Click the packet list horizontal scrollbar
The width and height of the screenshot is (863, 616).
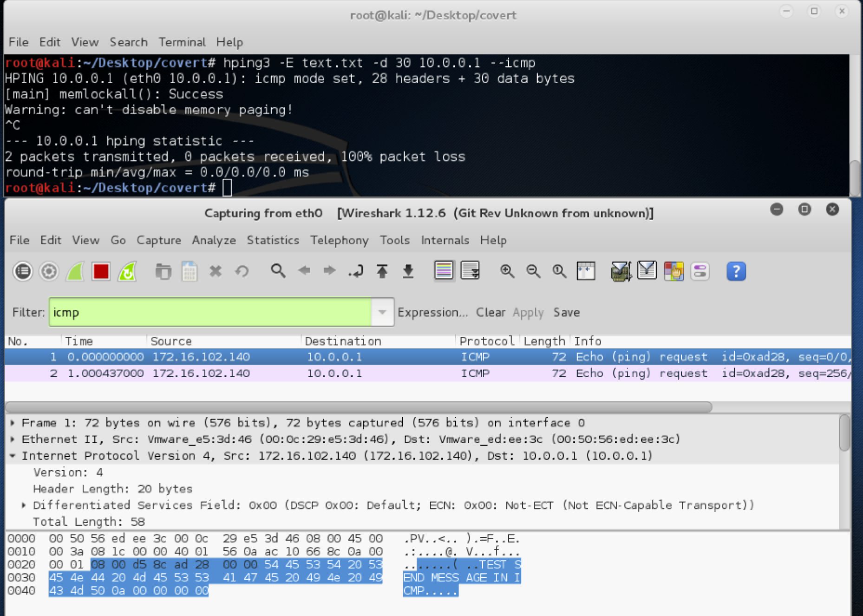pyautogui.click(x=359, y=407)
